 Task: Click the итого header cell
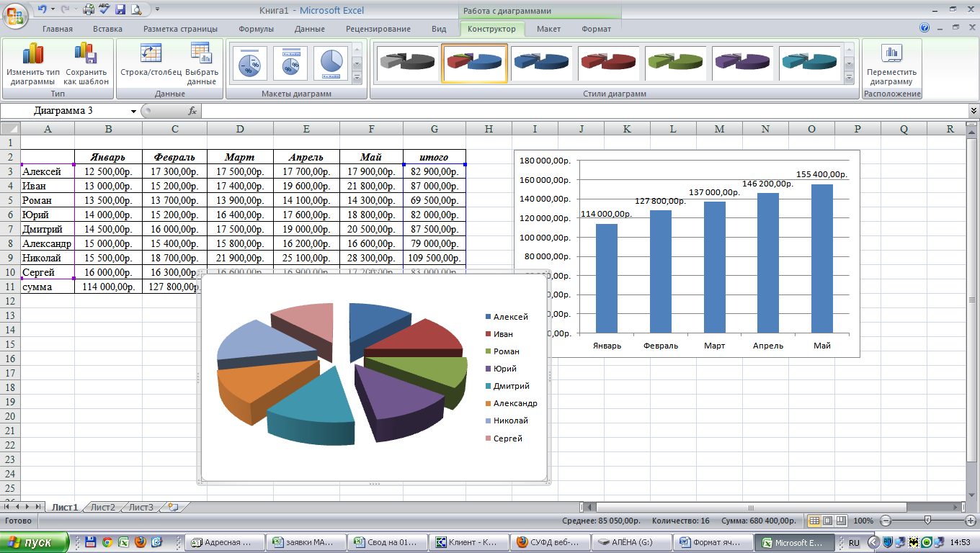click(x=435, y=157)
